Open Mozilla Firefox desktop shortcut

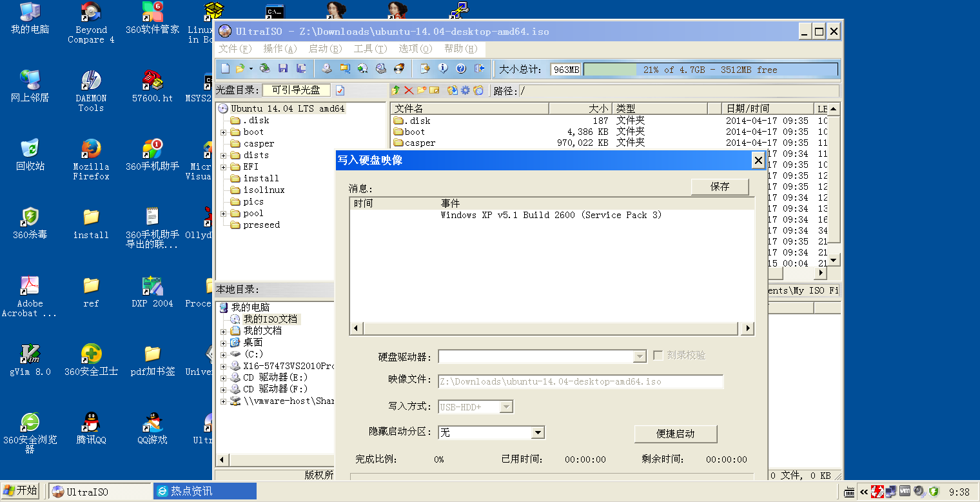tap(91, 159)
